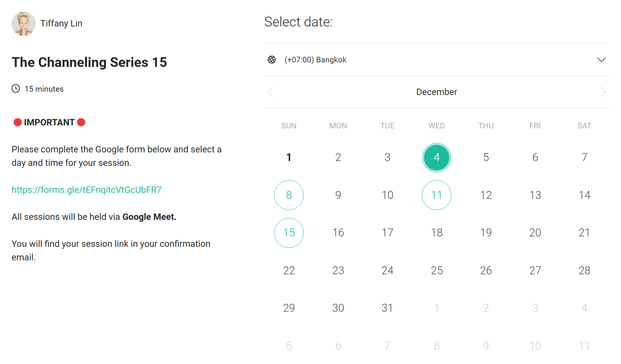Click the globe timezone icon
The width and height of the screenshot is (621, 364).
(272, 60)
